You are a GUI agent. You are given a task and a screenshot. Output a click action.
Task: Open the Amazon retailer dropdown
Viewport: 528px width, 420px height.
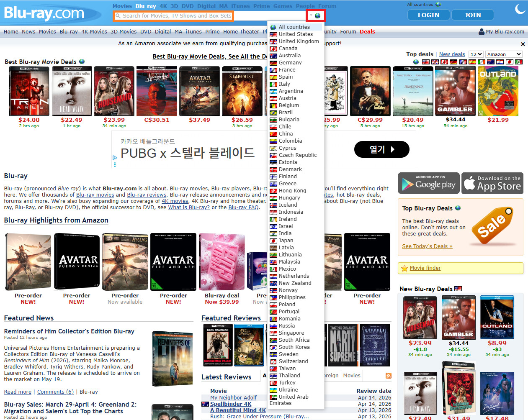(504, 54)
